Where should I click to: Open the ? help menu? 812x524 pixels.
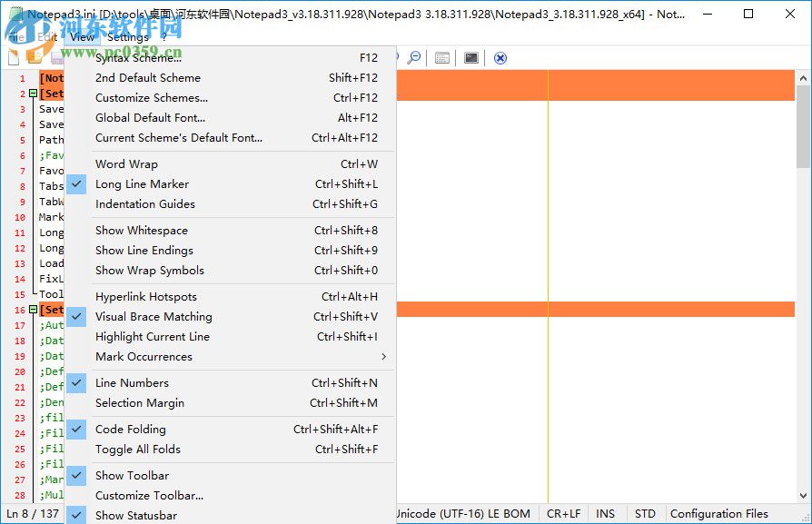point(163,36)
